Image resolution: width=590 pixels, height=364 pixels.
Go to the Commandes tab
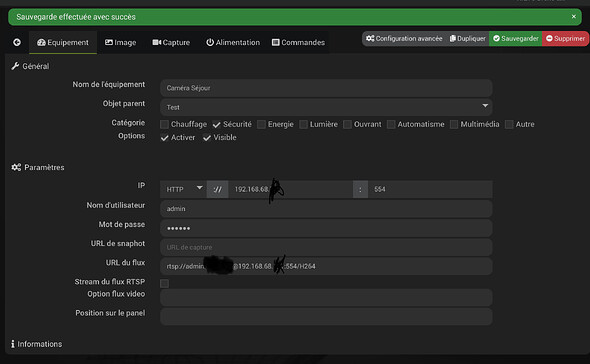click(x=298, y=43)
